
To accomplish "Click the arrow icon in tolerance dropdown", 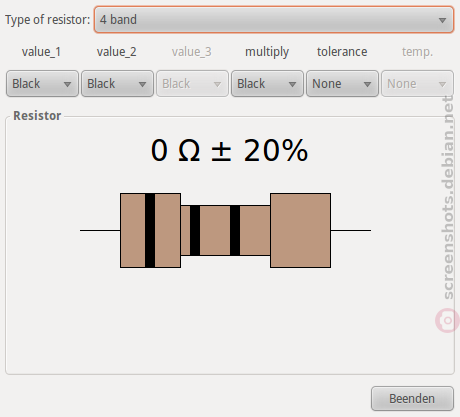I will [x=367, y=84].
